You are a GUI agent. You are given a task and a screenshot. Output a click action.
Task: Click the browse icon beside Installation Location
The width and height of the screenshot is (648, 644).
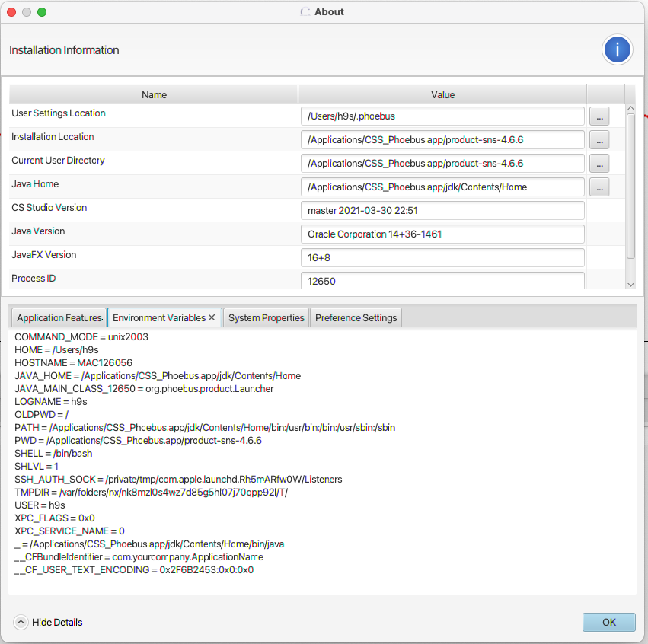(599, 139)
